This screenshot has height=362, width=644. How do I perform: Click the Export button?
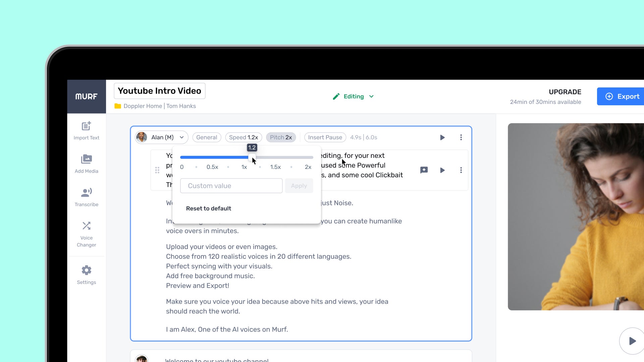click(x=624, y=96)
